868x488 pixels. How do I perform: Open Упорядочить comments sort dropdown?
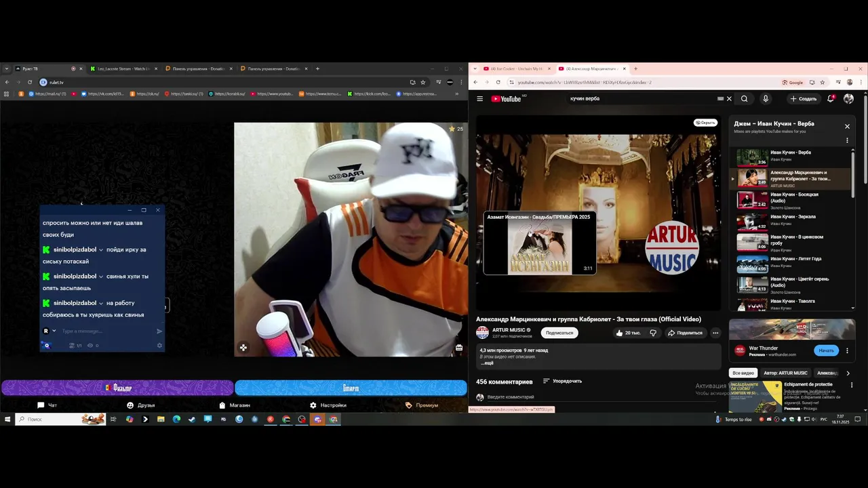tap(562, 381)
